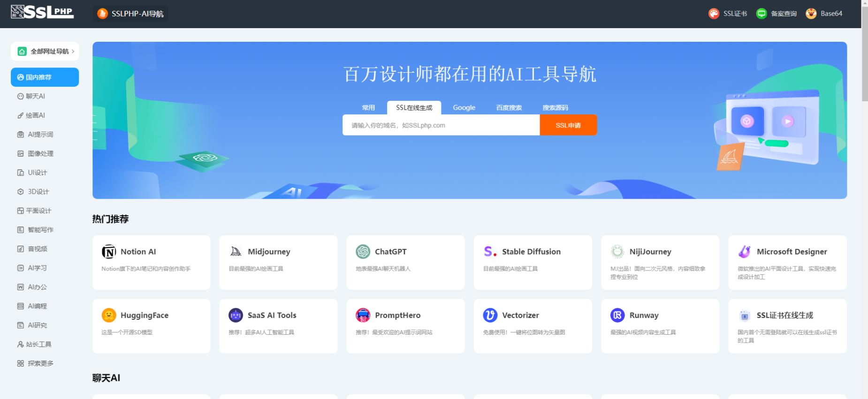Click the 音视频 sidebar icon
Viewport: 868px width, 399px height.
coord(20,249)
